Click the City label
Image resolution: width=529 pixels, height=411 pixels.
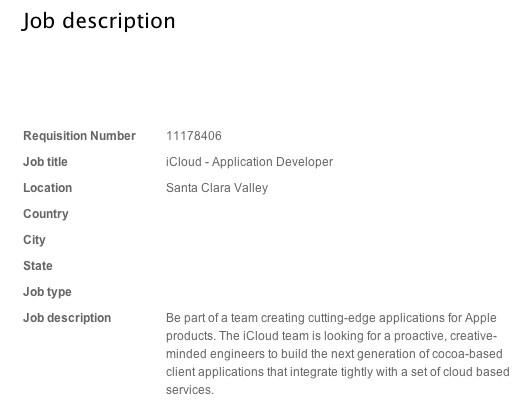pyautogui.click(x=34, y=240)
